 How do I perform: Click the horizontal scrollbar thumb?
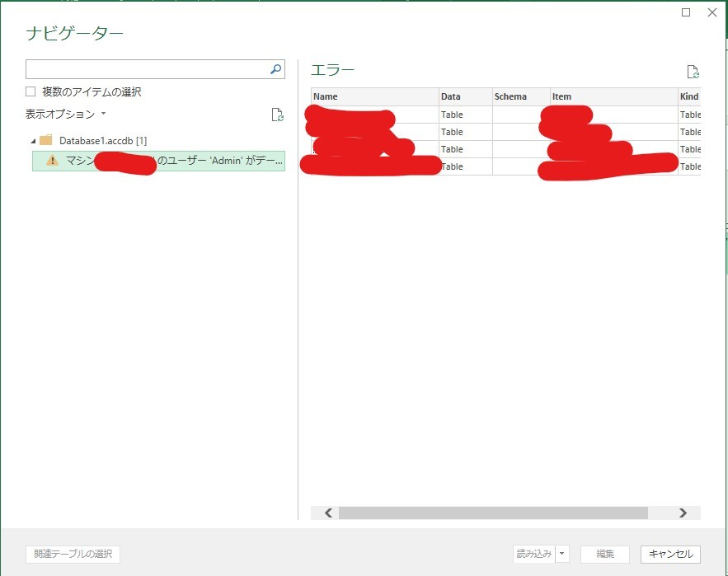(x=493, y=513)
